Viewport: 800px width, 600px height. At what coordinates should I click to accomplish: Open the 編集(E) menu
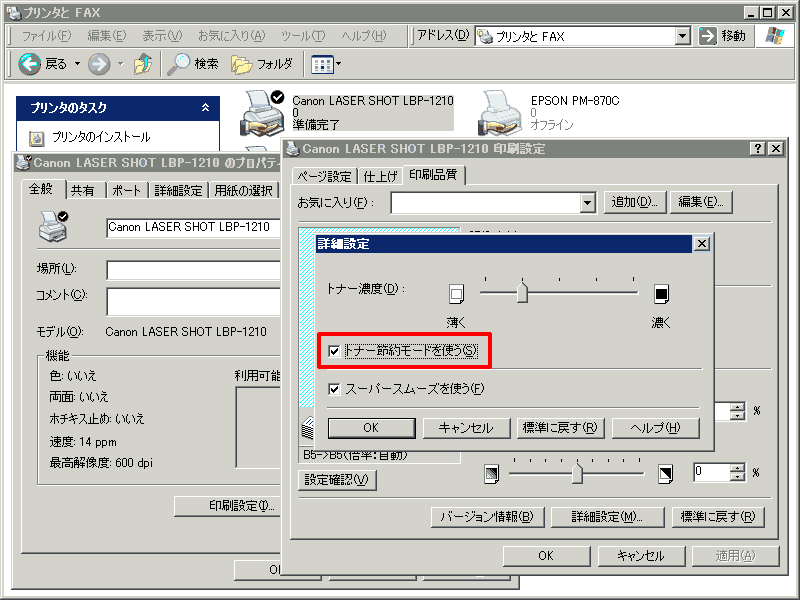pos(106,36)
